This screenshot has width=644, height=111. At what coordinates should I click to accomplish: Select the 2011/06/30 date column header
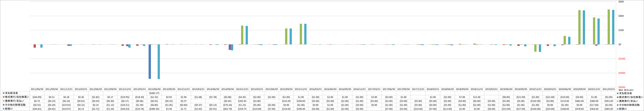point(37,89)
